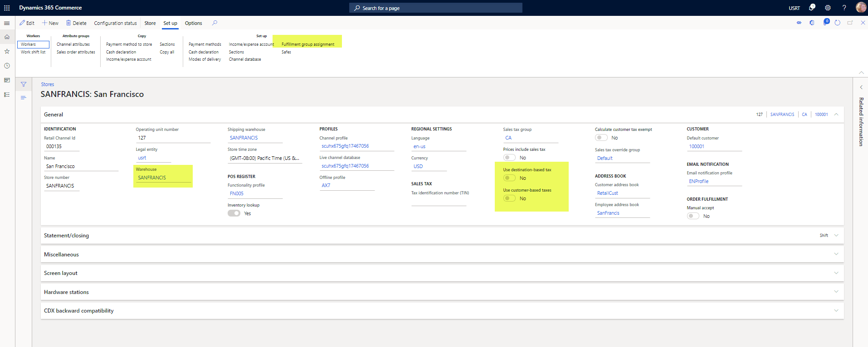868x347 pixels.
Task: Click the Search for a page field
Action: [x=436, y=8]
